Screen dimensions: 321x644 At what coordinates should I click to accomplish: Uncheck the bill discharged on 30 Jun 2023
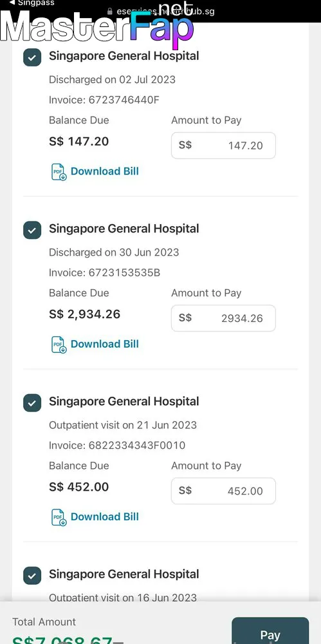(x=32, y=230)
